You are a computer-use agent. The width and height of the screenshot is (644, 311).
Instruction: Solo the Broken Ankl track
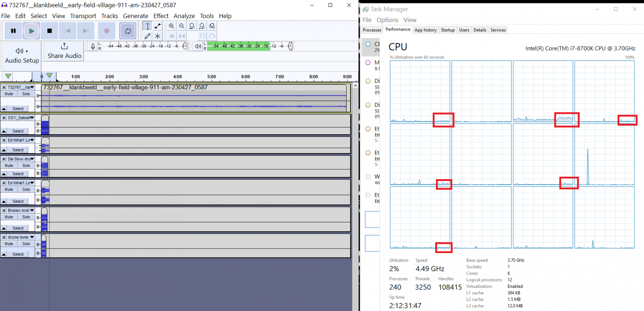point(26,217)
